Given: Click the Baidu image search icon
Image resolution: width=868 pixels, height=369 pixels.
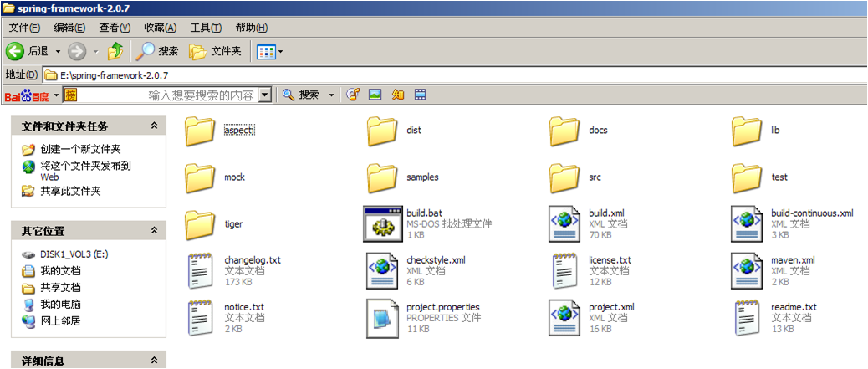Looking at the screenshot, I should [375, 95].
